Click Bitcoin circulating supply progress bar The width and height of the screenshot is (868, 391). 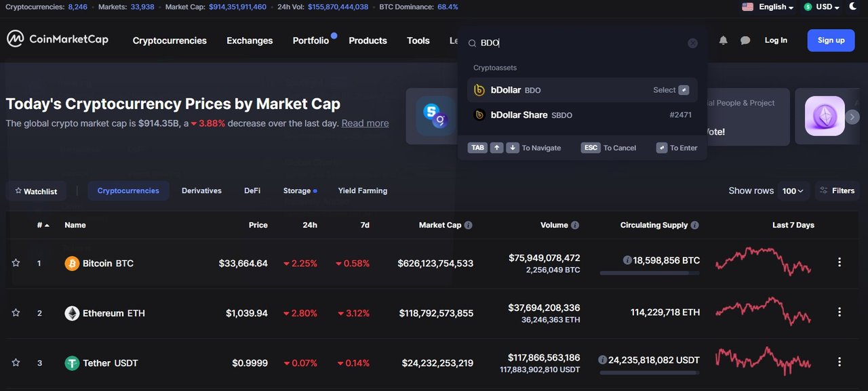pyautogui.click(x=650, y=273)
